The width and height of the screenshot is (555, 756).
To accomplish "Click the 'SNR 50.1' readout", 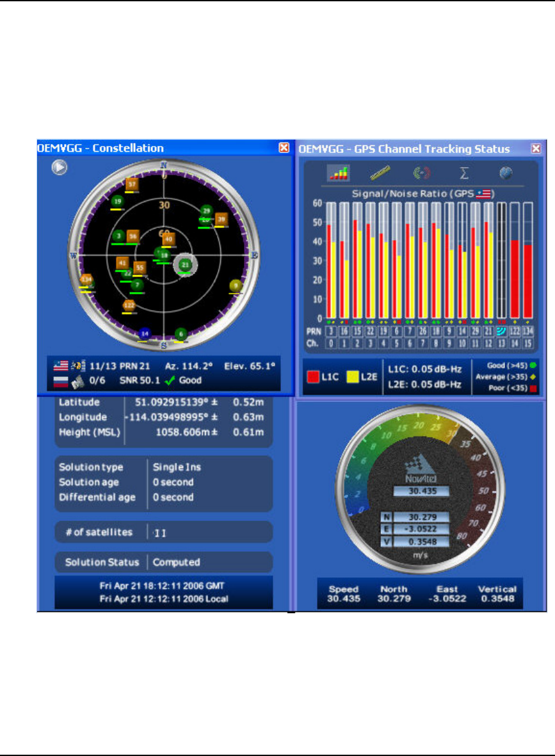I will pyautogui.click(x=140, y=380).
